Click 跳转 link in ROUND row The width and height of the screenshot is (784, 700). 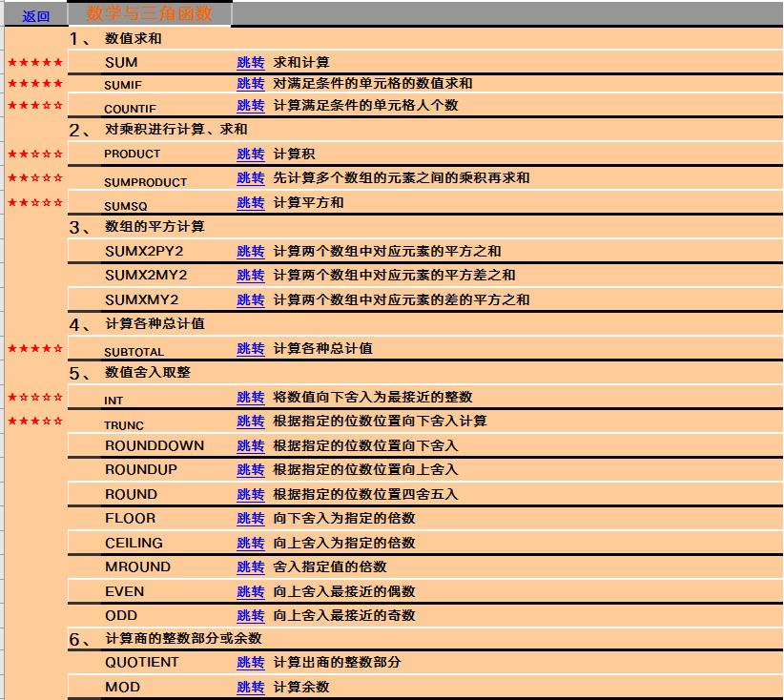pos(251,494)
